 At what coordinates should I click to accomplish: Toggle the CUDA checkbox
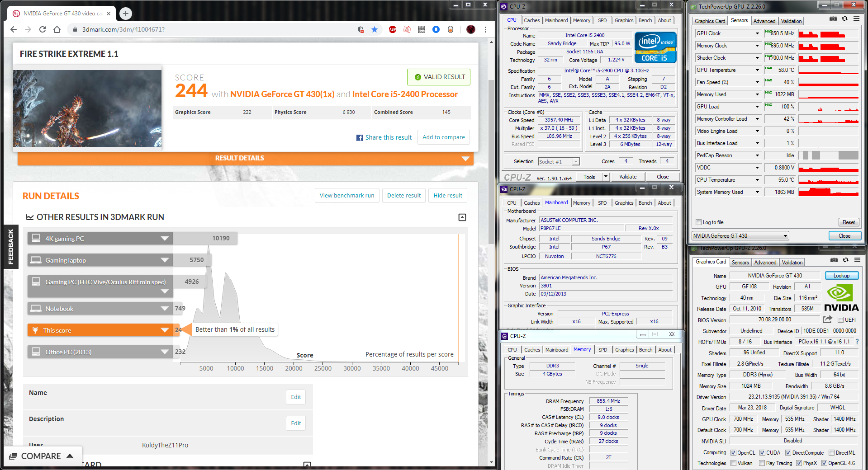tap(762, 453)
